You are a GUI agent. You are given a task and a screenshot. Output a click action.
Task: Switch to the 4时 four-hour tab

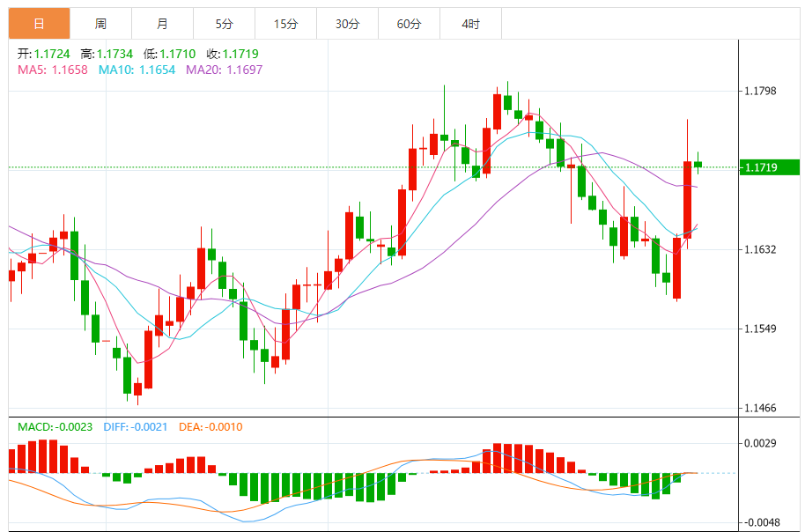(470, 24)
